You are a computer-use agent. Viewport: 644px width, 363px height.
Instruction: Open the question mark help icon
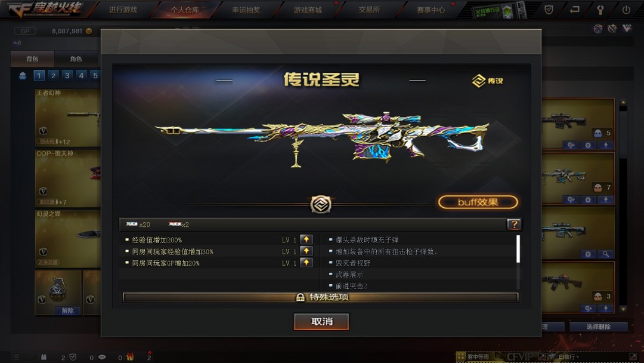point(514,224)
